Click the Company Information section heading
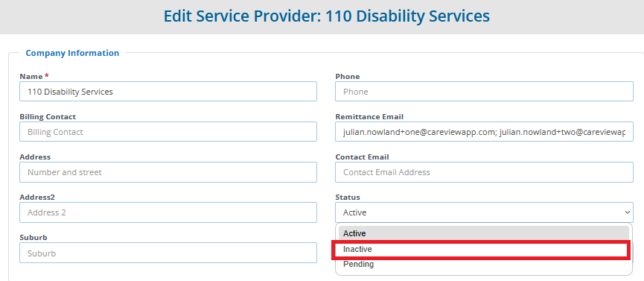Image resolution: width=644 pixels, height=281 pixels. 72,53
